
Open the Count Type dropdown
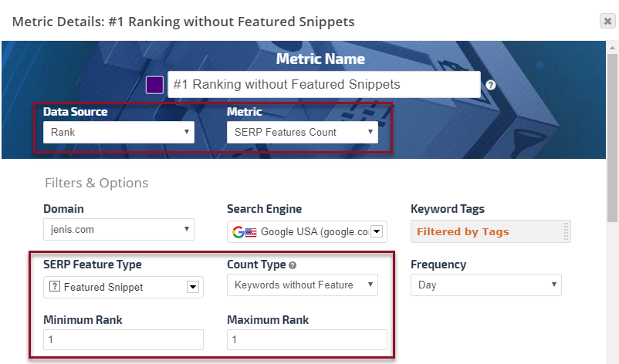click(303, 285)
